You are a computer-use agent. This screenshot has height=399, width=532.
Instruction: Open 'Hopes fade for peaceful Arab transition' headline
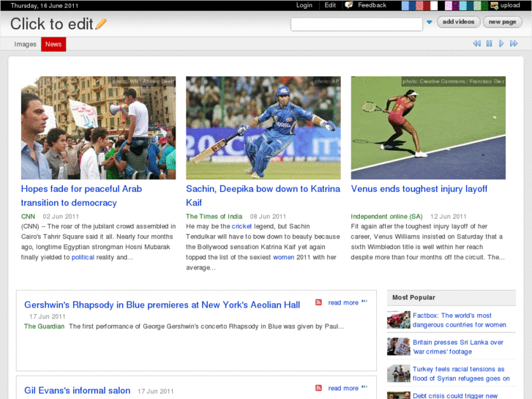tap(81, 195)
